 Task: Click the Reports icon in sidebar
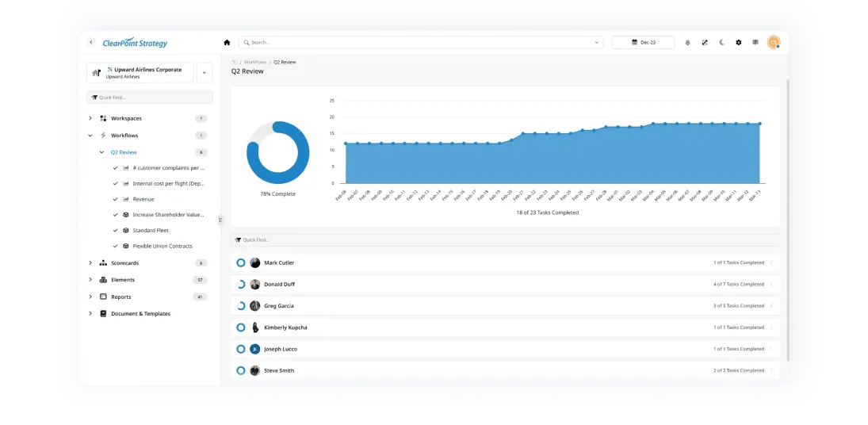pos(103,297)
